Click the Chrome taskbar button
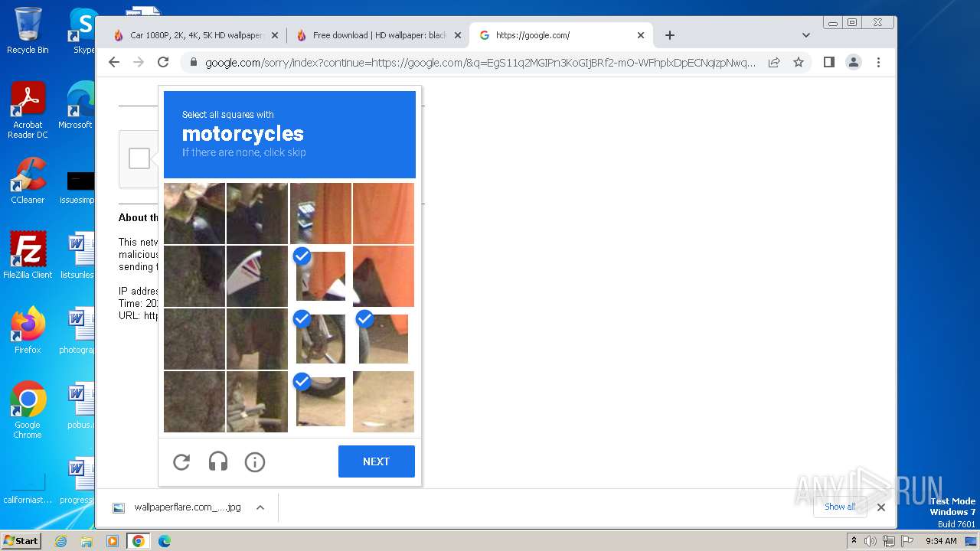This screenshot has width=980, height=551. 139,541
